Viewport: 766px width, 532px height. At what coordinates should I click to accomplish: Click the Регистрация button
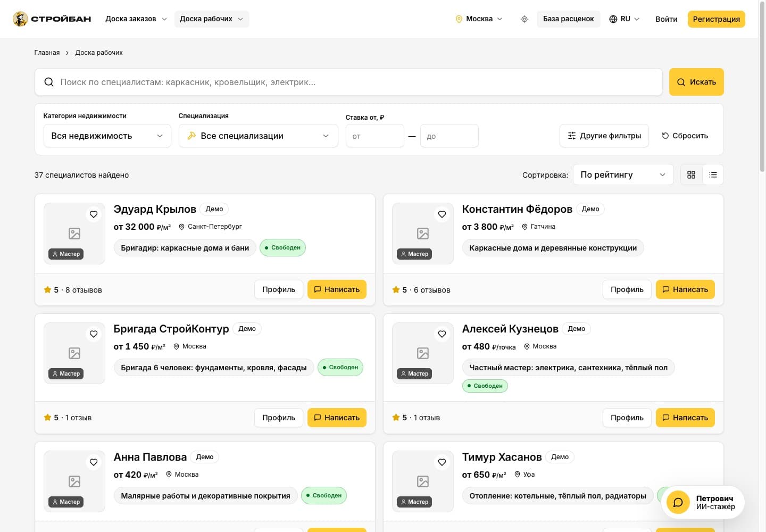click(x=717, y=19)
